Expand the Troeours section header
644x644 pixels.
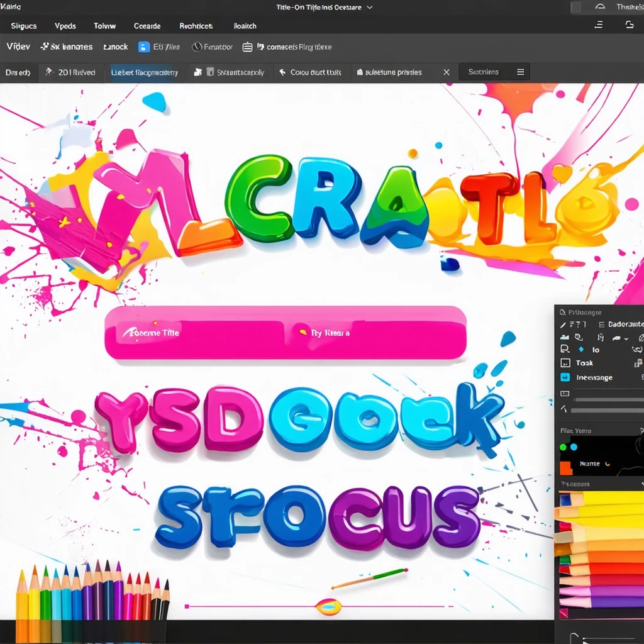tap(575, 484)
